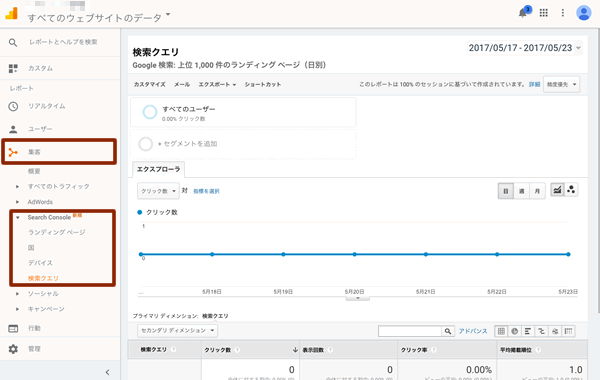Image resolution: width=600 pixels, height=380 pixels.
Task: Set graph interval to 週
Action: click(521, 191)
